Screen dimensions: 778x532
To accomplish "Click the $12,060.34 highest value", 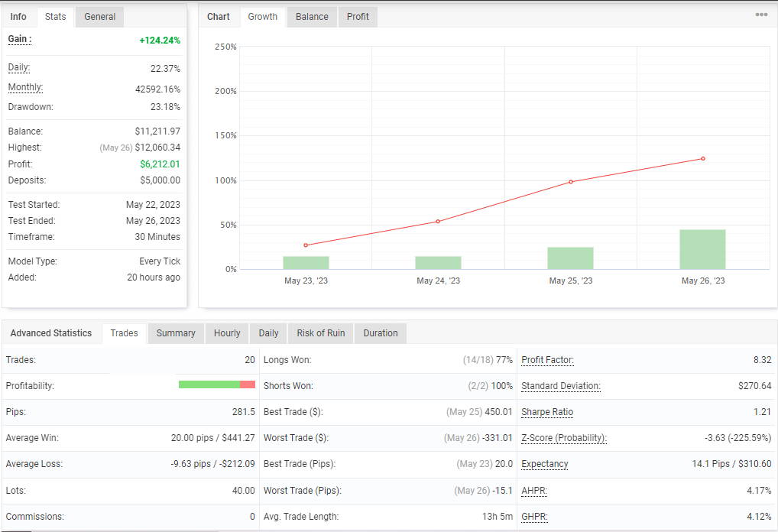I will point(157,148).
